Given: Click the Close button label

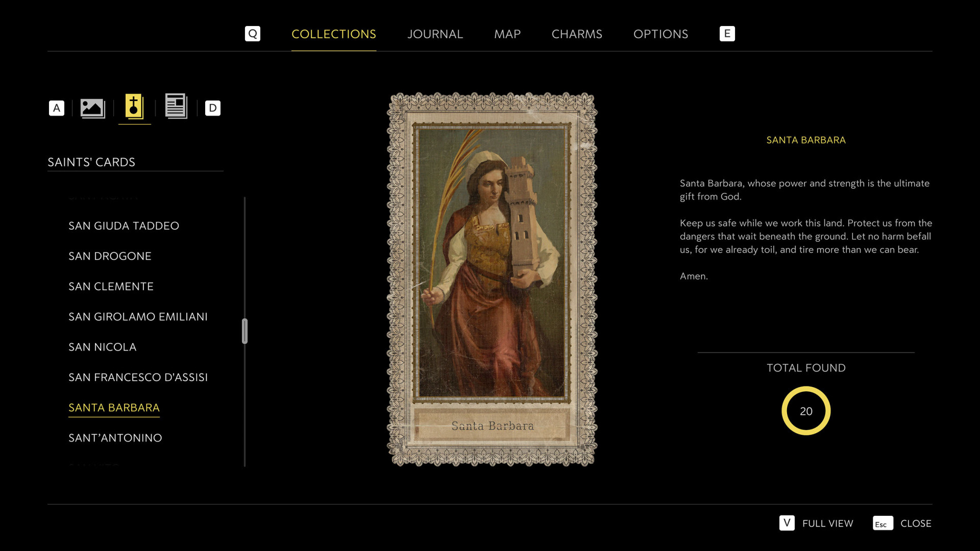Looking at the screenshot, I should click(916, 523).
